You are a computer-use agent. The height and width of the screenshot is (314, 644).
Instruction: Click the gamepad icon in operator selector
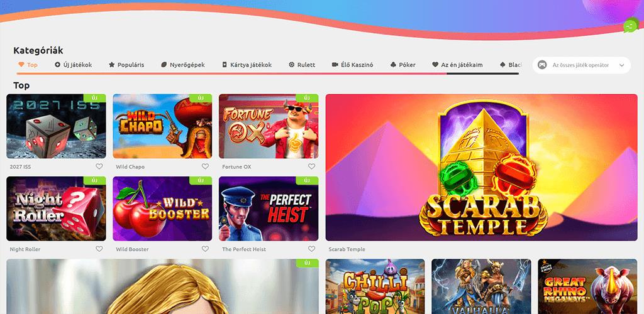pyautogui.click(x=542, y=65)
